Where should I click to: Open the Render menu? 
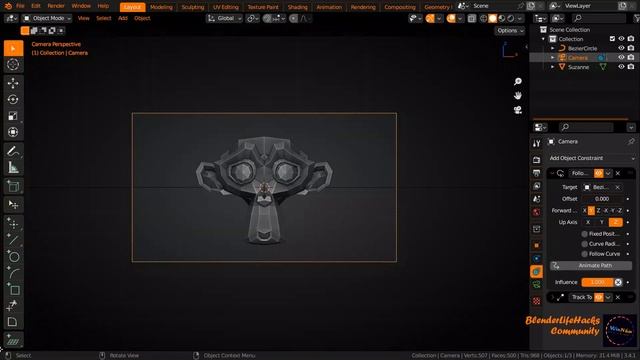point(56,6)
